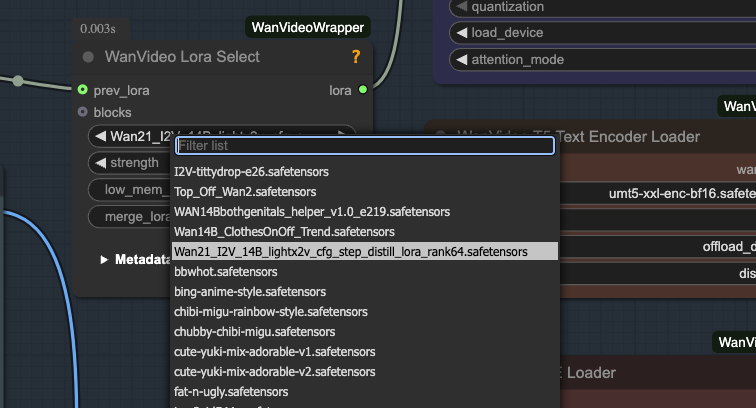This screenshot has height=408, width=756.
Task: Open the load_device dropdown widget
Action: point(603,33)
